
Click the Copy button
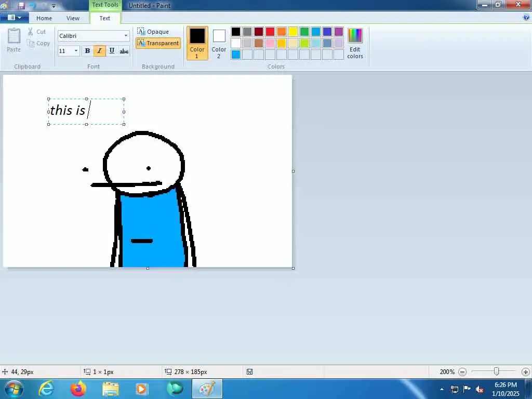coord(38,43)
